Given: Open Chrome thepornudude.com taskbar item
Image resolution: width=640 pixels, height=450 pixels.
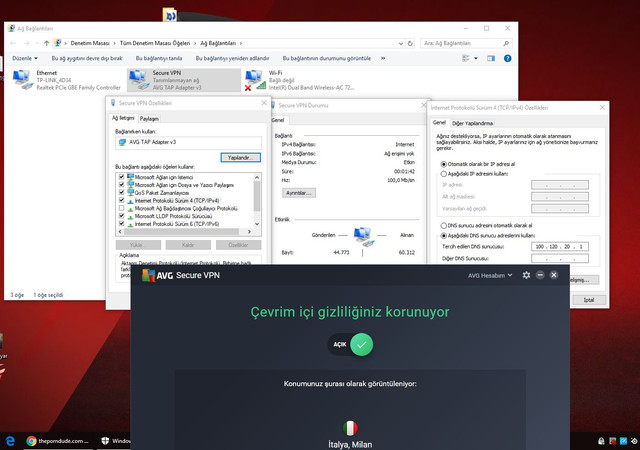Looking at the screenshot, I should pyautogui.click(x=58, y=441).
